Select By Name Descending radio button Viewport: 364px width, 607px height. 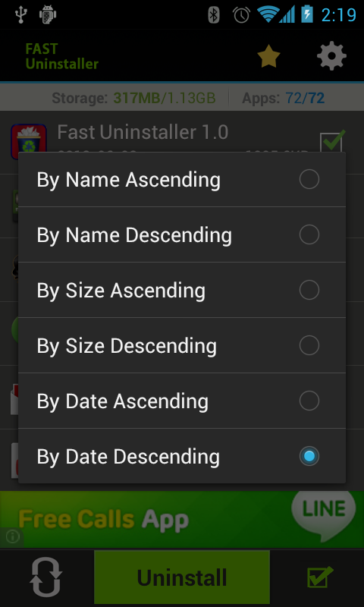(182, 234)
